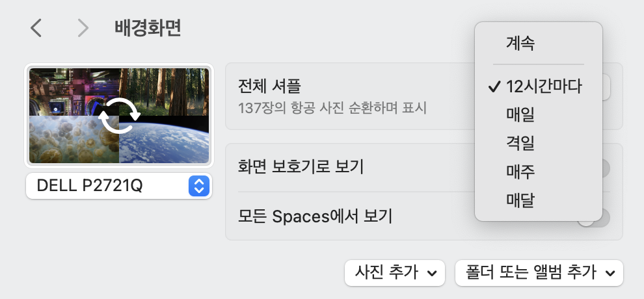
Task: Select 매일 shuffle interval
Action: click(x=520, y=115)
